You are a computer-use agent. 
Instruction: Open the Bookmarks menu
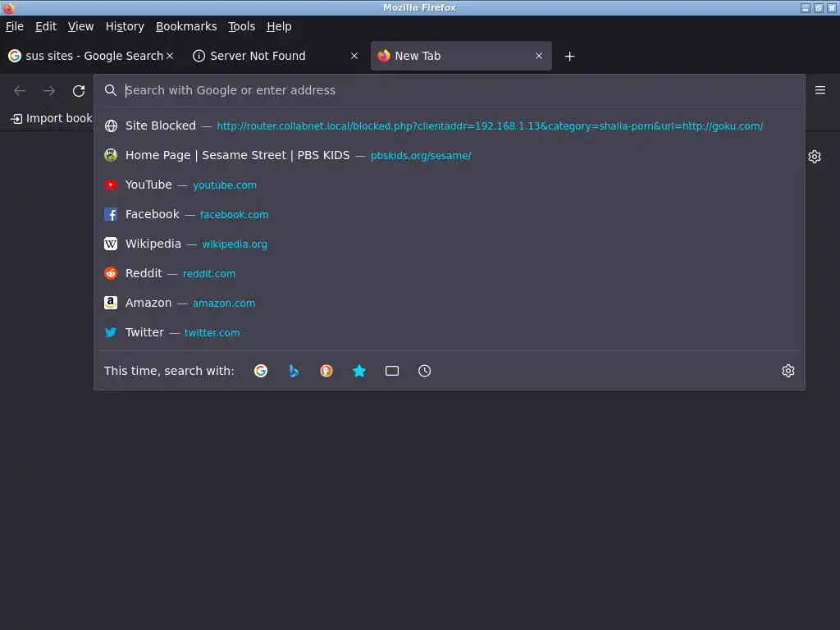pos(186,26)
